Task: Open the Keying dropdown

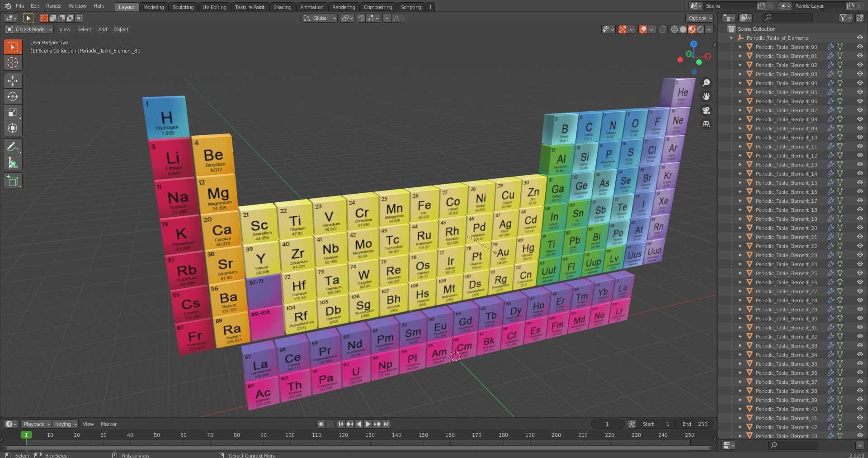Action: pos(65,424)
